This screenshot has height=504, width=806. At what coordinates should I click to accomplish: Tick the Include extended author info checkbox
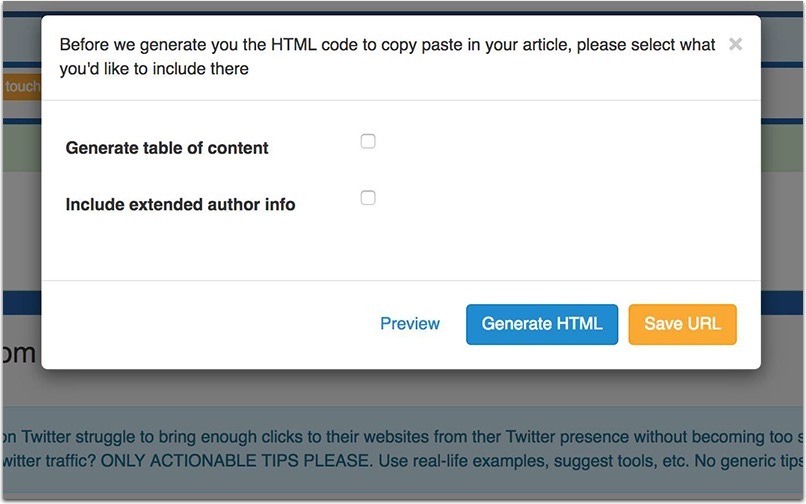(368, 198)
